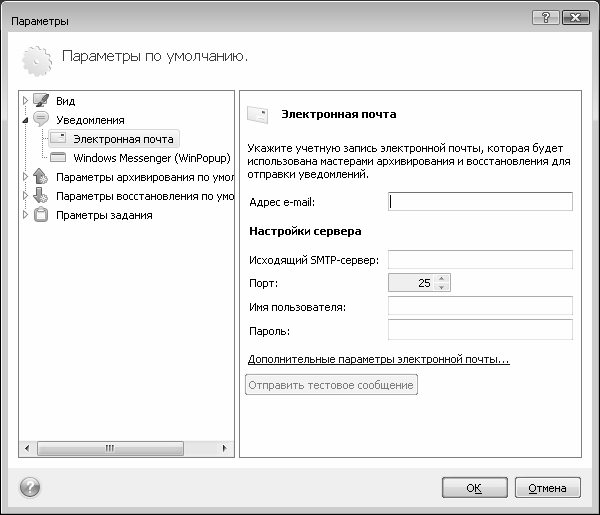Select Windows Messenger (WinPopup) item
The width and height of the screenshot is (600, 515).
(152, 158)
